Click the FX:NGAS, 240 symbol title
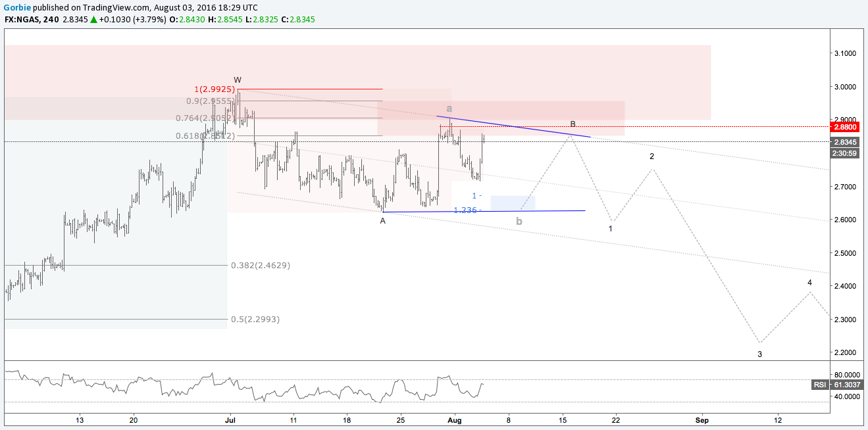The image size is (868, 430). point(31,20)
